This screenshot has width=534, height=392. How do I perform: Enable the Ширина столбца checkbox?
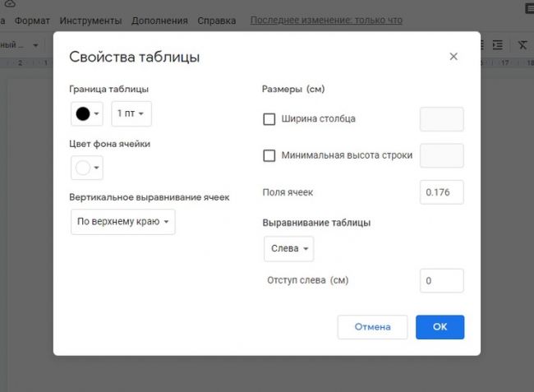coord(269,119)
